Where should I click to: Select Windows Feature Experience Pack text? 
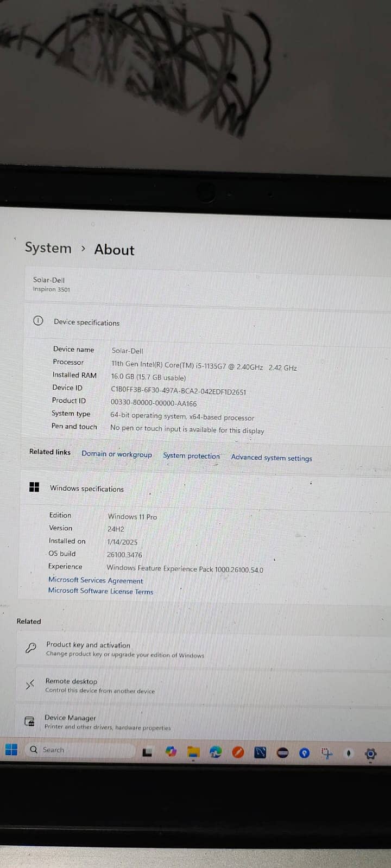click(185, 569)
